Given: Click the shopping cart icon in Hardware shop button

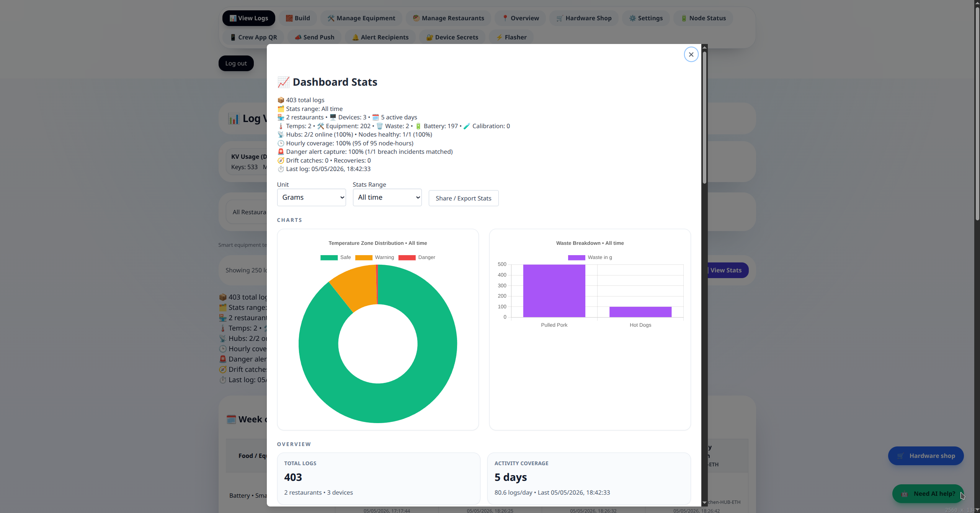Looking at the screenshot, I should (900, 456).
